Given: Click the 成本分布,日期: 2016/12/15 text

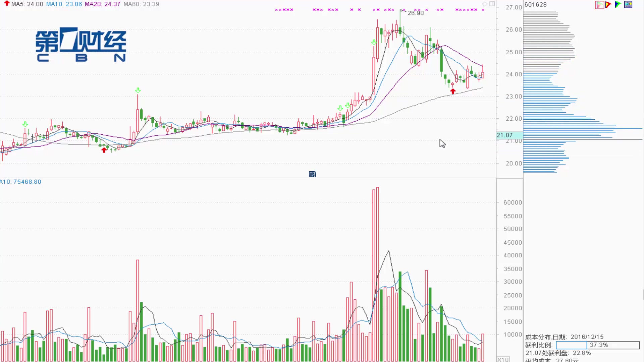Looking at the screenshot, I should click(564, 337).
